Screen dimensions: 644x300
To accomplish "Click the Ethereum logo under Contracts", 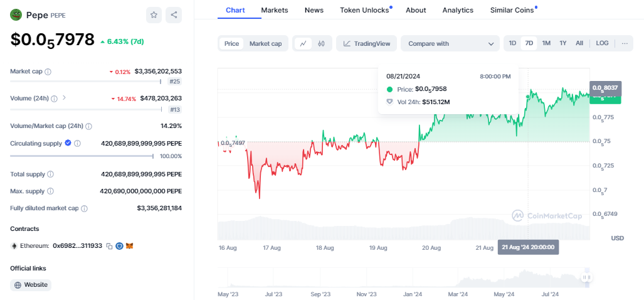I will pos(14,246).
